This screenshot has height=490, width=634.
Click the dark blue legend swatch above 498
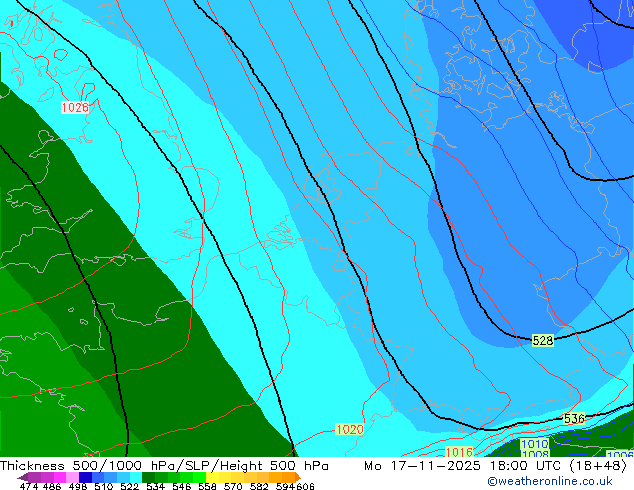(x=85, y=477)
